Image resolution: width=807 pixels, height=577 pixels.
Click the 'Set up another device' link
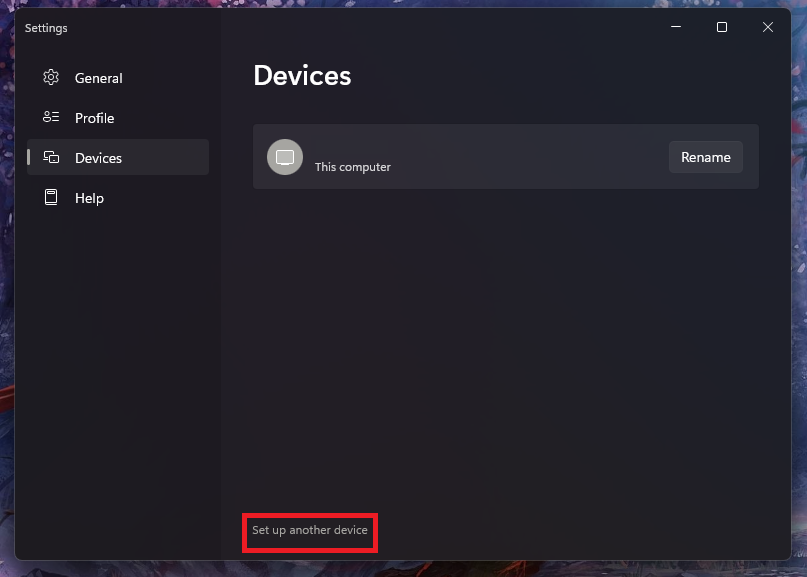pos(310,530)
